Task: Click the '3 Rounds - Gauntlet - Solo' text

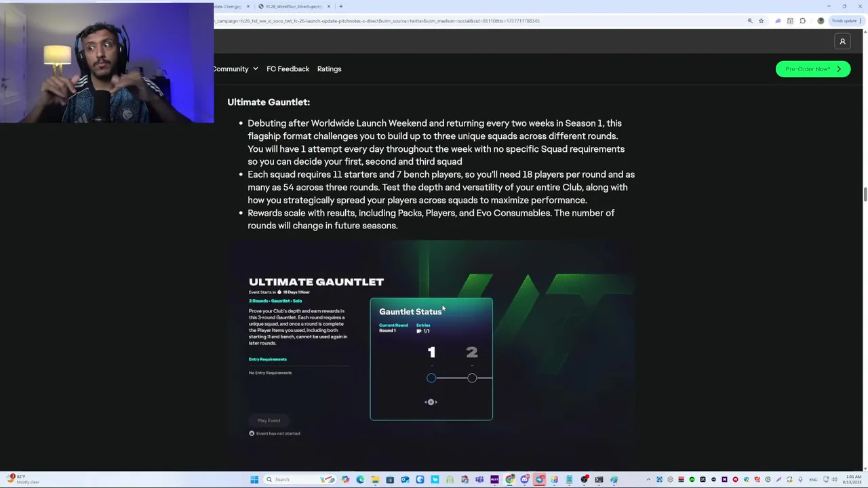Action: (x=275, y=301)
